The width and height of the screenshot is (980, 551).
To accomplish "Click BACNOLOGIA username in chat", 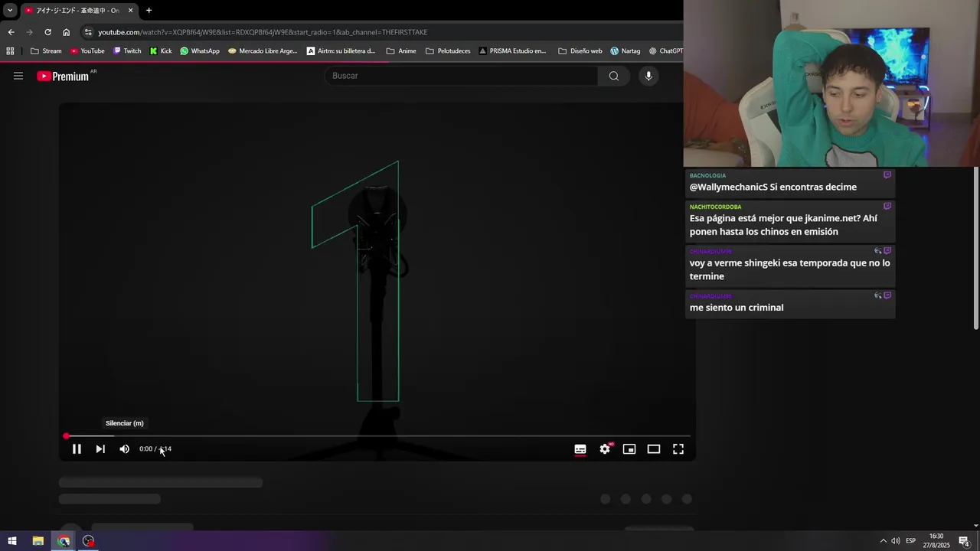I will coord(707,176).
